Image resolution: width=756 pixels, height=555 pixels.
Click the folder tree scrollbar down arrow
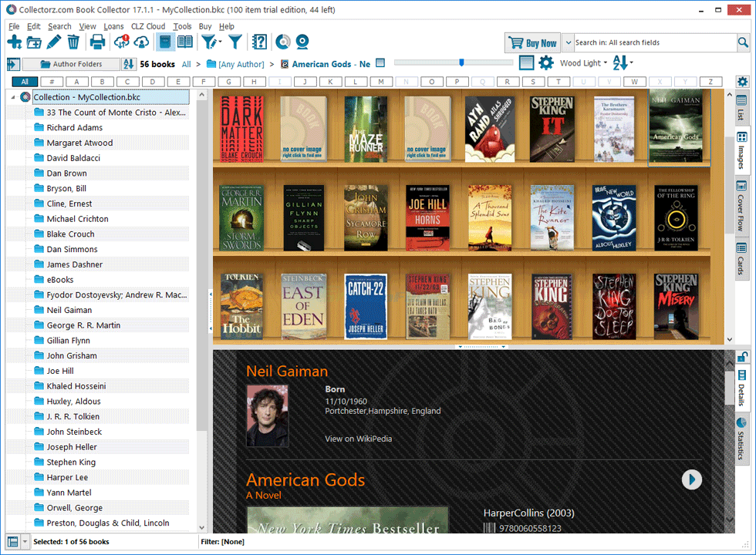coord(202,527)
